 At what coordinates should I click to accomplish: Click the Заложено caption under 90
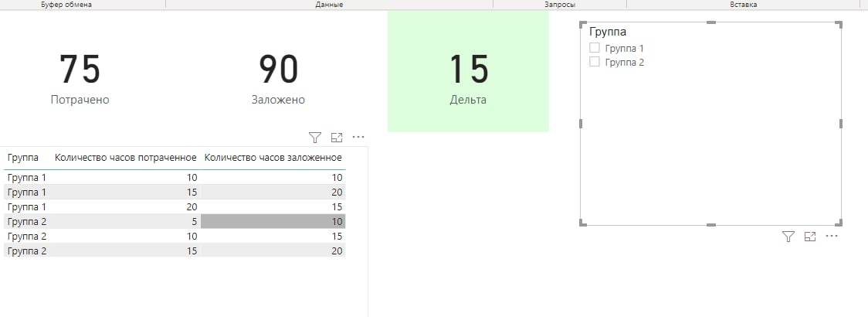[279, 100]
